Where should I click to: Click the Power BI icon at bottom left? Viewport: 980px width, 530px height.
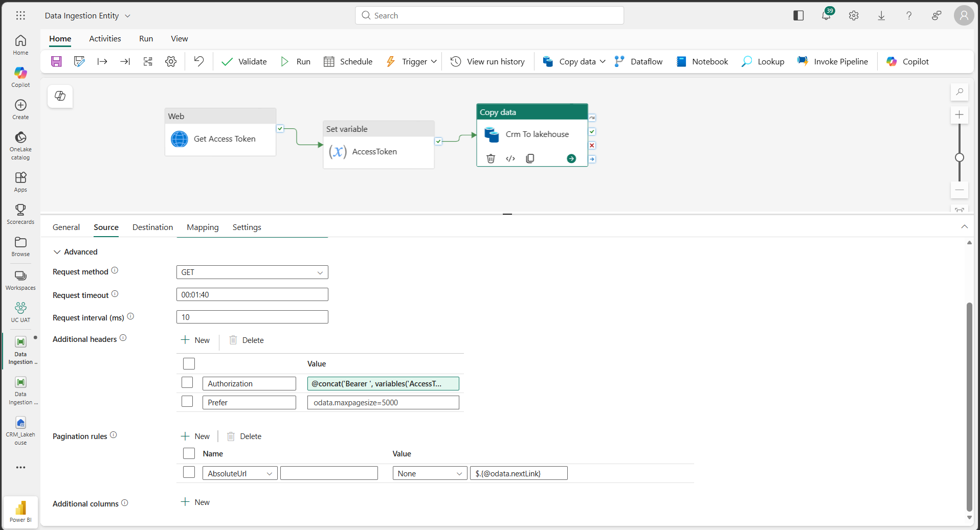[x=20, y=512]
